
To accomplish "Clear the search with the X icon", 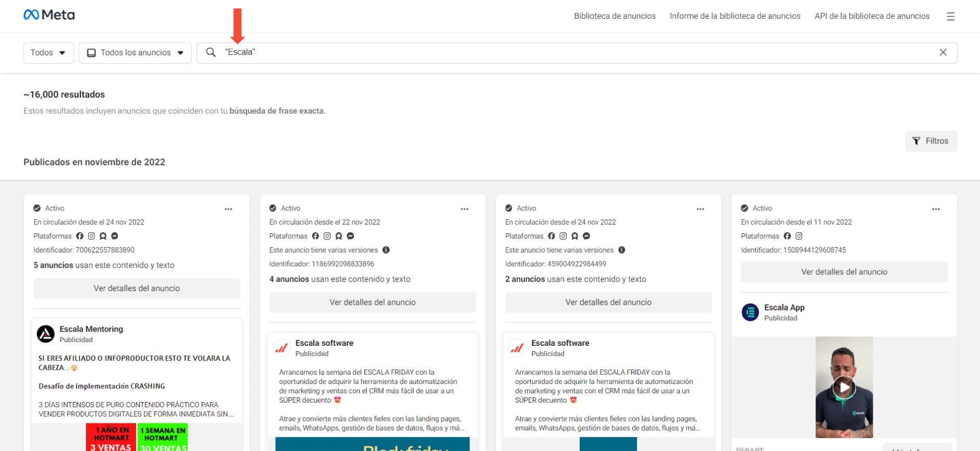I will (943, 53).
